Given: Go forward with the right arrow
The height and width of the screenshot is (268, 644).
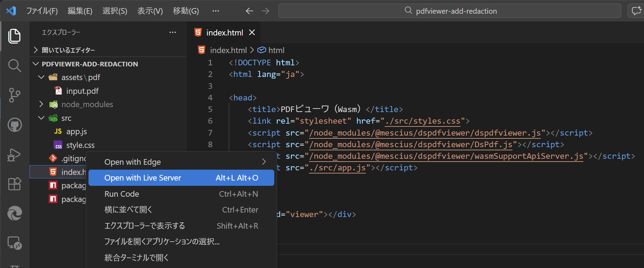Looking at the screenshot, I should tap(265, 11).
